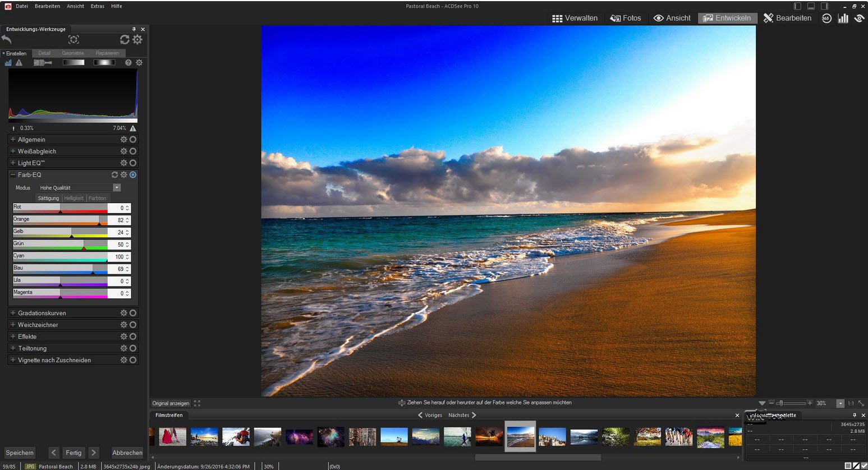Click the linear gradient tool icon
The width and height of the screenshot is (868, 470).
point(74,63)
